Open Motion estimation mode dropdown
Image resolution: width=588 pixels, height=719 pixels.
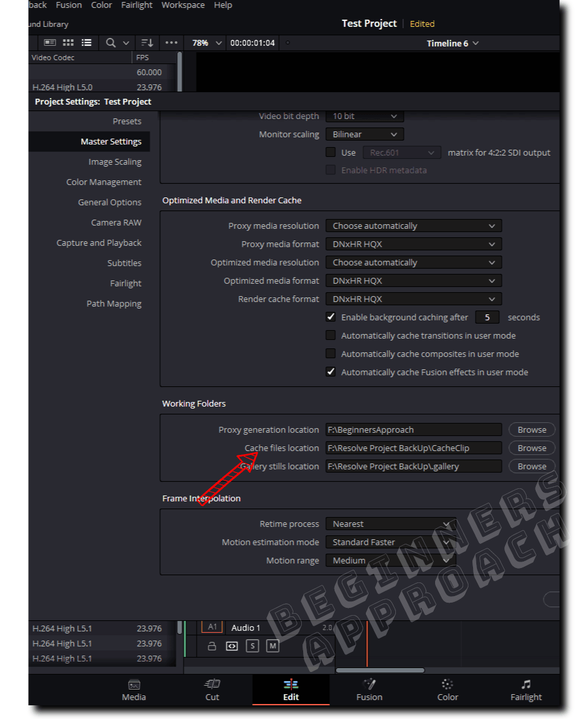pyautogui.click(x=391, y=543)
